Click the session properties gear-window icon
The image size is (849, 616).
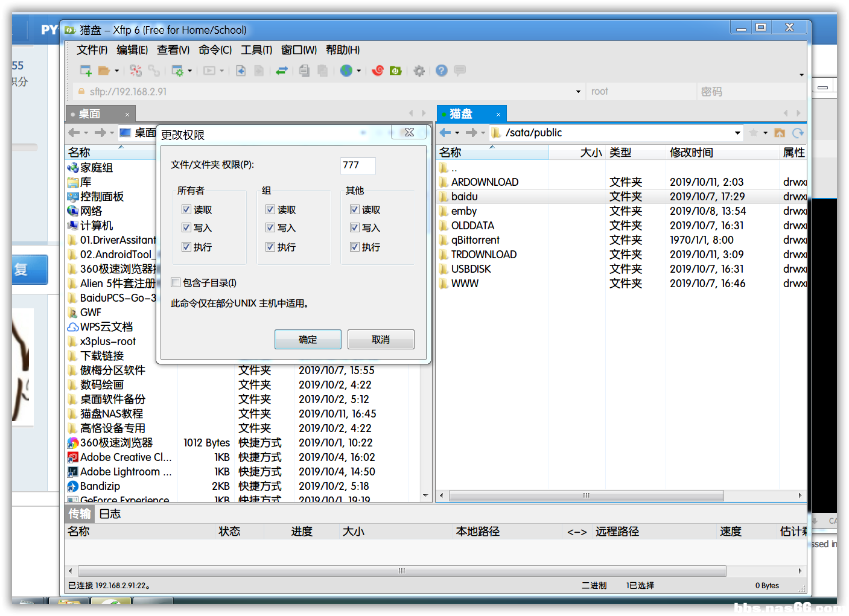point(177,71)
